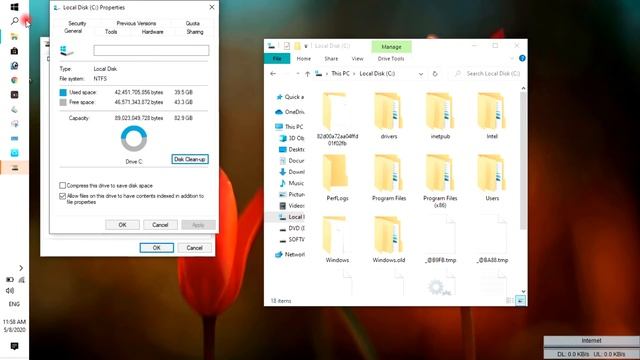
Task: Click Cancel in Local Disk Properties
Action: (x=160, y=225)
